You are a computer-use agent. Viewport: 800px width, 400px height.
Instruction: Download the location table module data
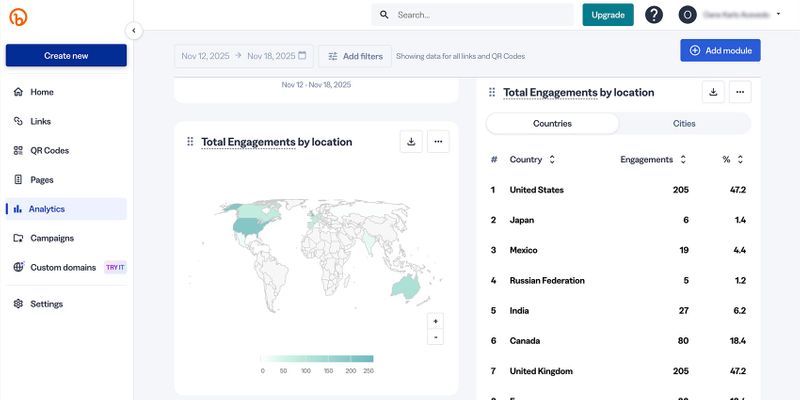pos(713,92)
